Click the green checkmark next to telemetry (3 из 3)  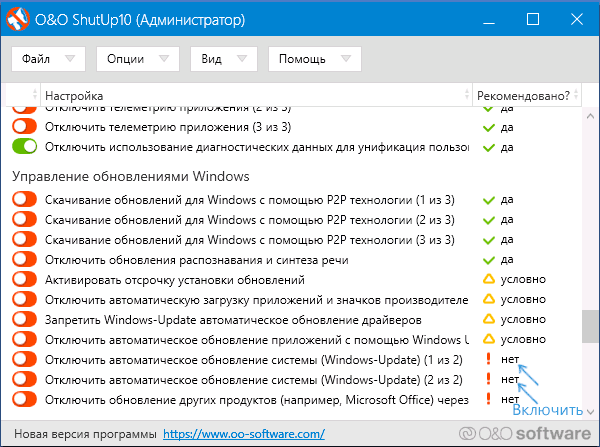coord(489,127)
